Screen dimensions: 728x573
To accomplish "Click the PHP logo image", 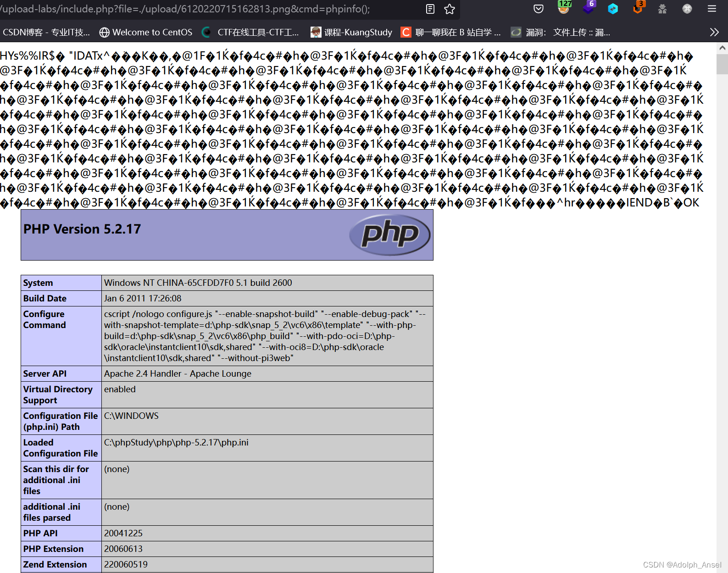I will [390, 234].
